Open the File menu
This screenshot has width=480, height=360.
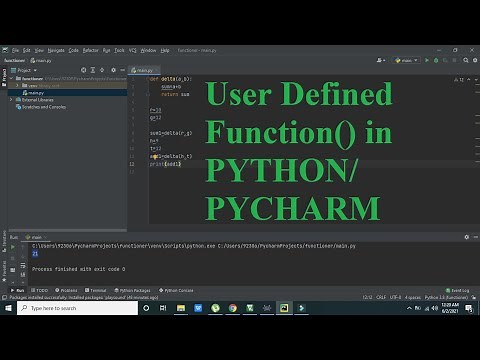(x=15, y=50)
